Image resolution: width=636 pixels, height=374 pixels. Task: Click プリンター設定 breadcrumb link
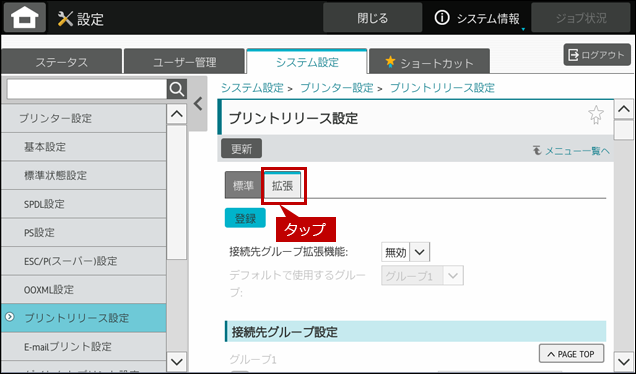(x=337, y=88)
